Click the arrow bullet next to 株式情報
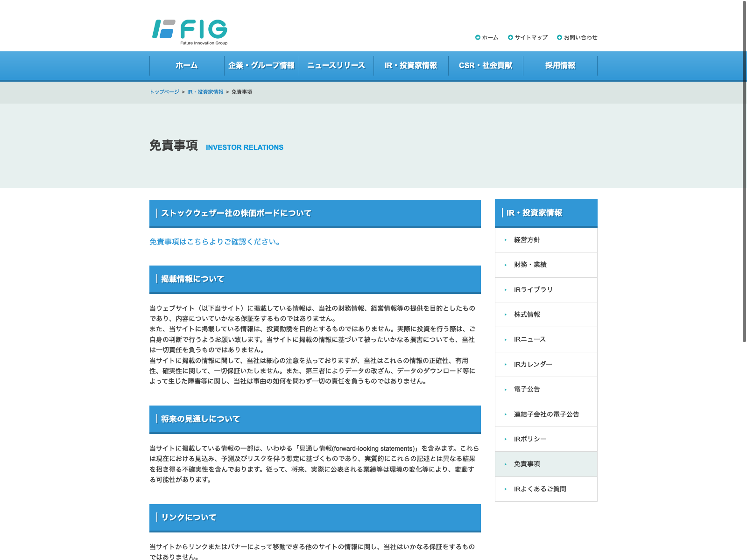 click(x=506, y=315)
